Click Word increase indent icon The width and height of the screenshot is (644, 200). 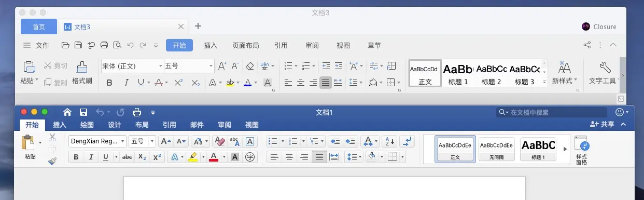click(351, 141)
